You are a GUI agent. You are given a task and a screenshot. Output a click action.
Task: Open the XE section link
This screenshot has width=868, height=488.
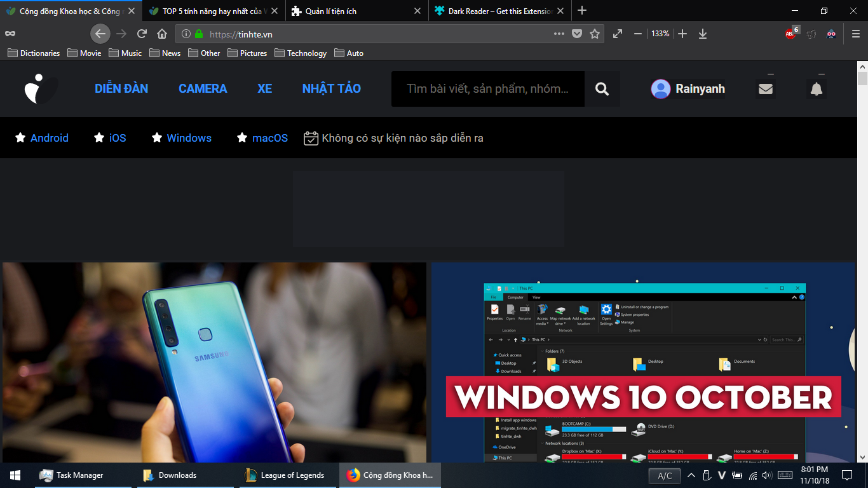(x=265, y=88)
